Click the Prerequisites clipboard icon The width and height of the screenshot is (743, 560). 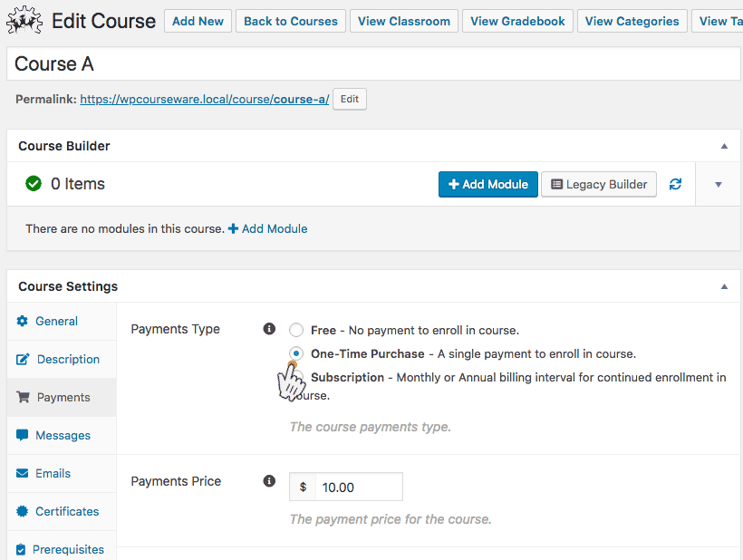[x=21, y=549]
